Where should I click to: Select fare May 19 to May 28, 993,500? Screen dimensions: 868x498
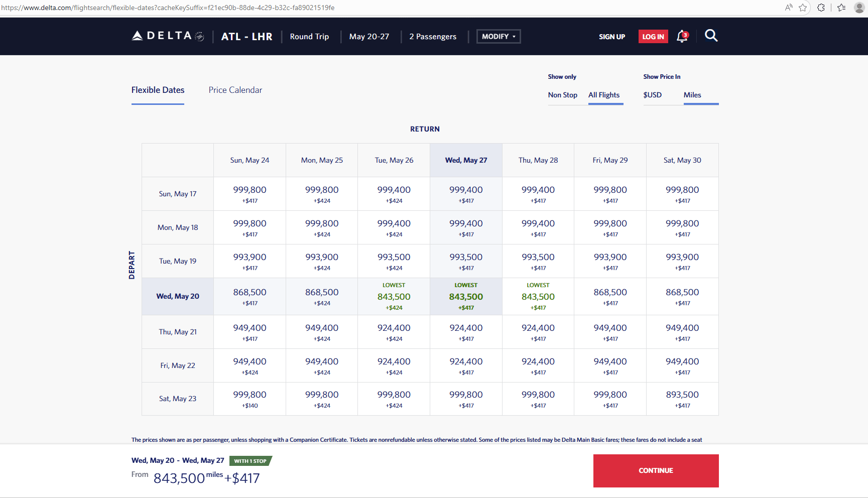point(538,261)
